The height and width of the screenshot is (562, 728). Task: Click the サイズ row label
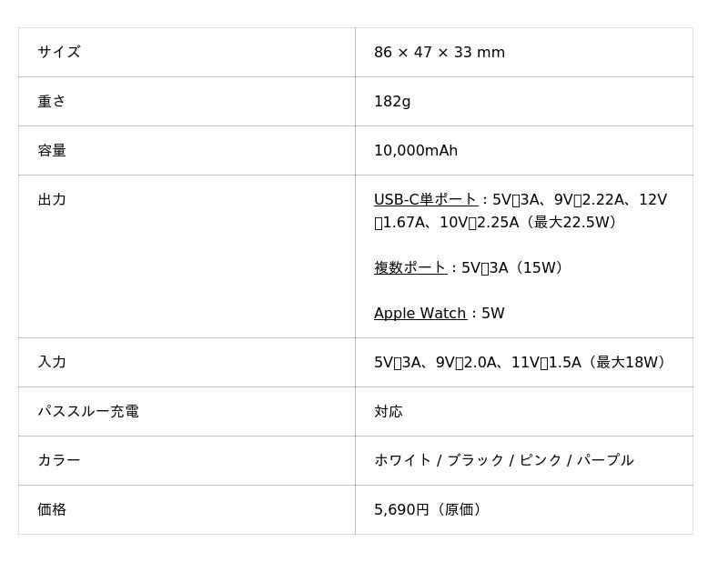tap(59, 53)
